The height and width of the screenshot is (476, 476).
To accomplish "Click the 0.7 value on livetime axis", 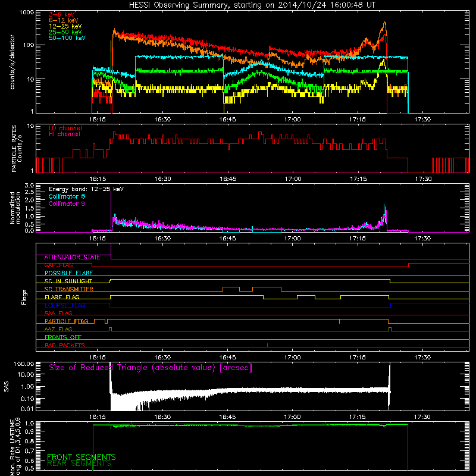I will (x=29, y=451).
